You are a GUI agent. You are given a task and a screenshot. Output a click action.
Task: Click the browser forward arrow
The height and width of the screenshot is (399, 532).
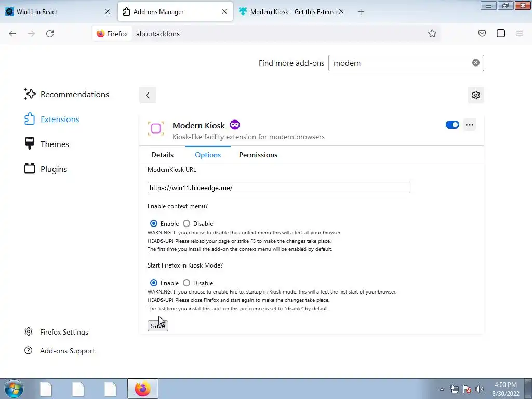pyautogui.click(x=31, y=34)
